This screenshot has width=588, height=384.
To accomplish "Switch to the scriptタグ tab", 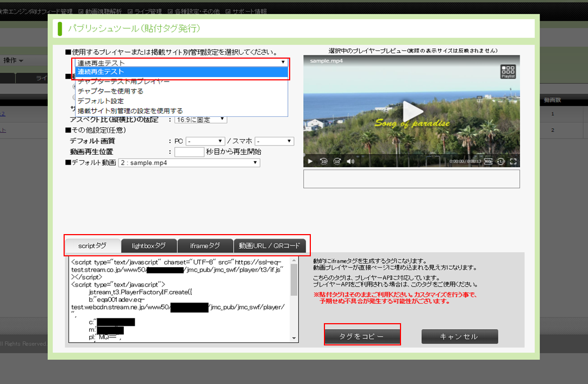I will (x=92, y=245).
